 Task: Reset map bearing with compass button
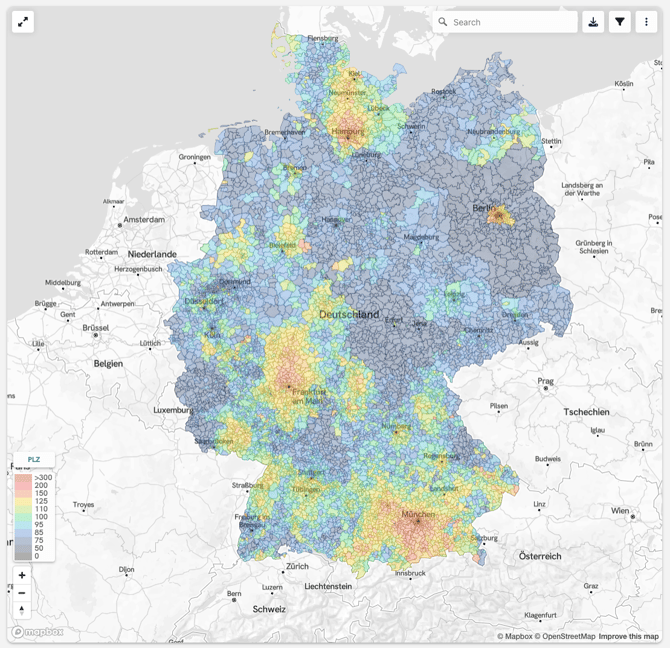(x=22, y=609)
